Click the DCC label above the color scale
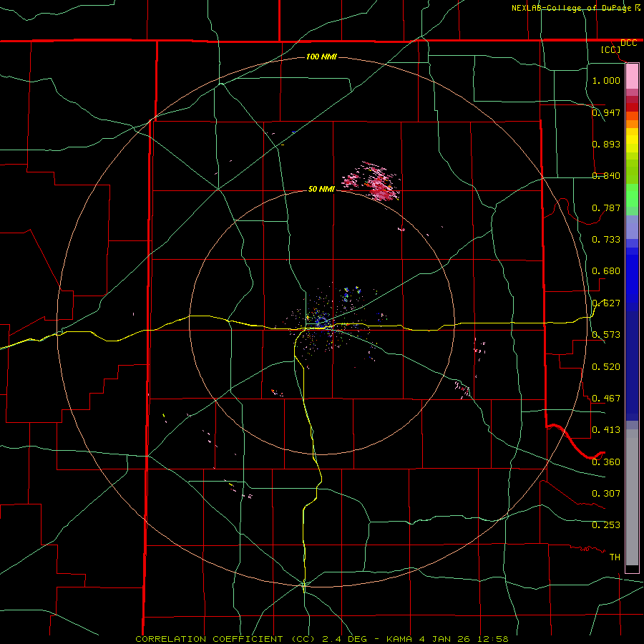The height and width of the screenshot is (644, 644). 628,43
